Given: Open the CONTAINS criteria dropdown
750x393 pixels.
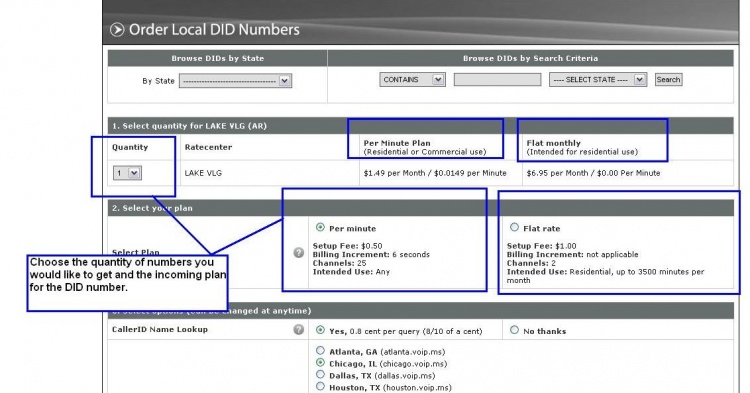Looking at the screenshot, I should click(412, 79).
